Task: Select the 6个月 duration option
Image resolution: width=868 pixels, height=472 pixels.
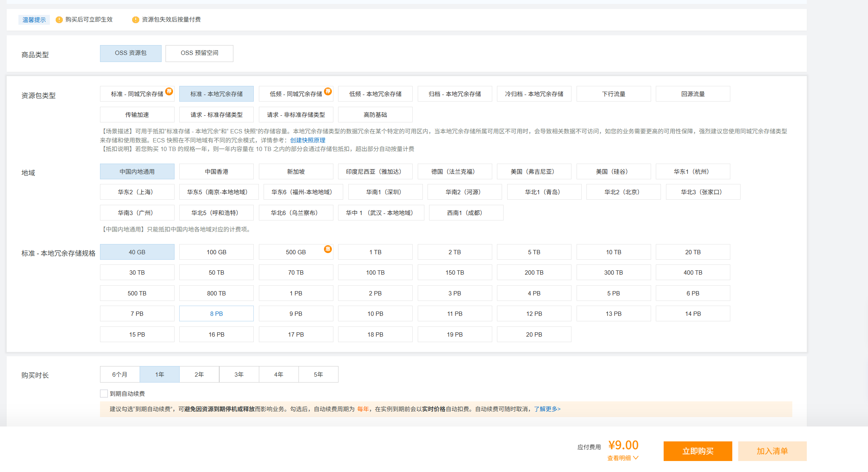Action: pos(120,375)
